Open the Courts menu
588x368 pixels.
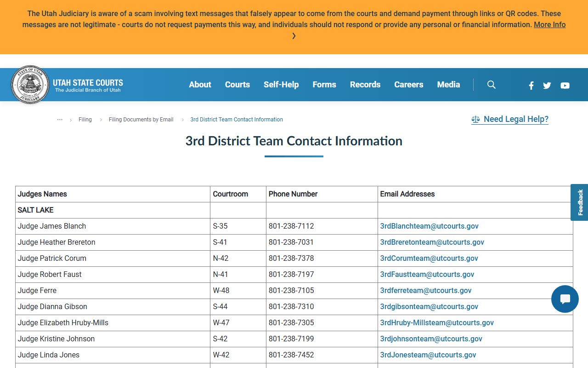[x=237, y=85]
